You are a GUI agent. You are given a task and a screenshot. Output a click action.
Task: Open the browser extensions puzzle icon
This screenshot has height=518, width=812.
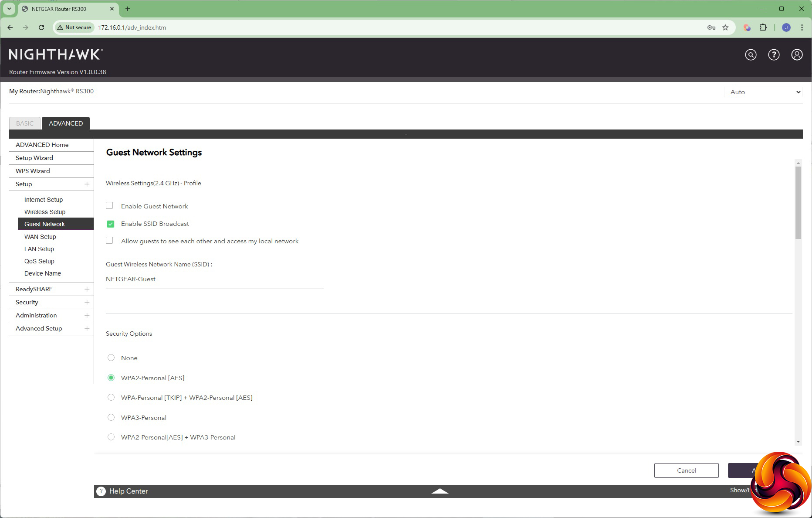coord(763,27)
